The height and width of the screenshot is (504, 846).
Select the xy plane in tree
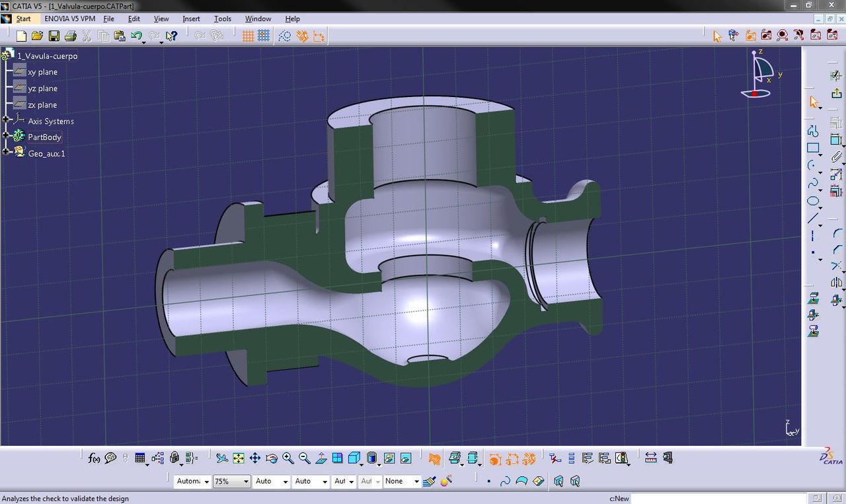tap(43, 72)
